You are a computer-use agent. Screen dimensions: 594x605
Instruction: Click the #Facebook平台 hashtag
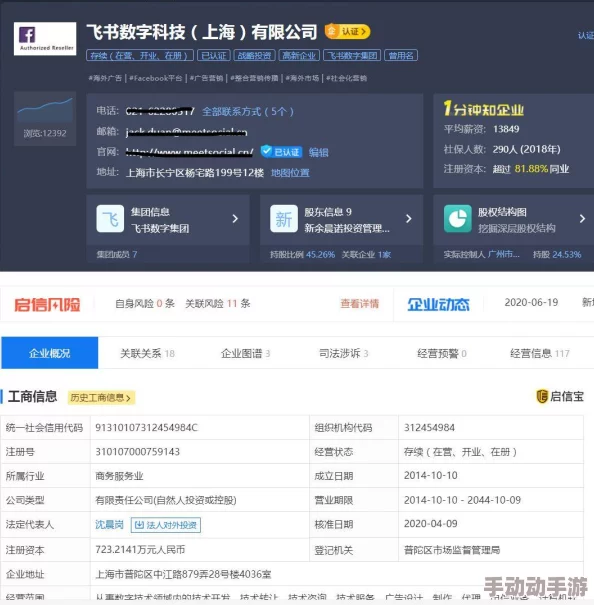tap(156, 78)
